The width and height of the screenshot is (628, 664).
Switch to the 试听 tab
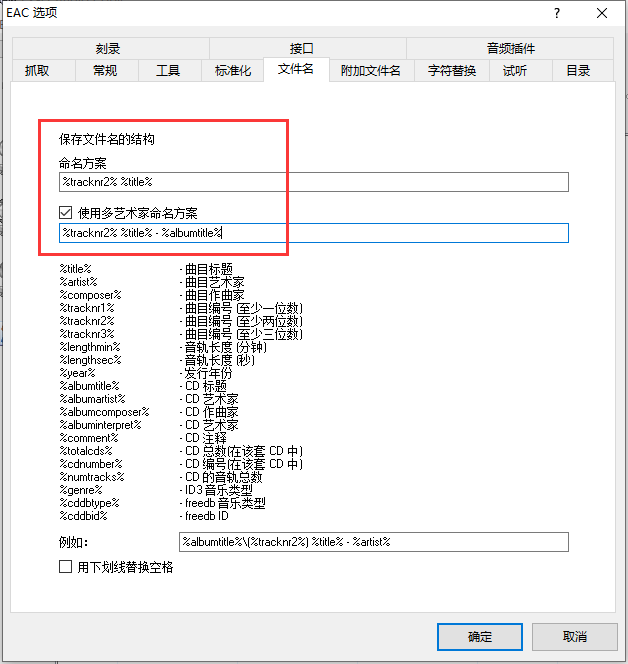520,70
